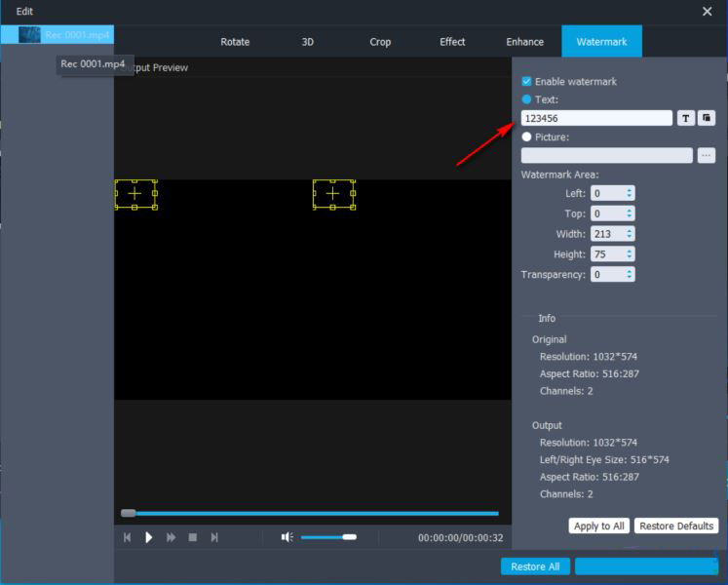The height and width of the screenshot is (585, 728).
Task: Select the left watermark box in preview
Action: coord(135,194)
